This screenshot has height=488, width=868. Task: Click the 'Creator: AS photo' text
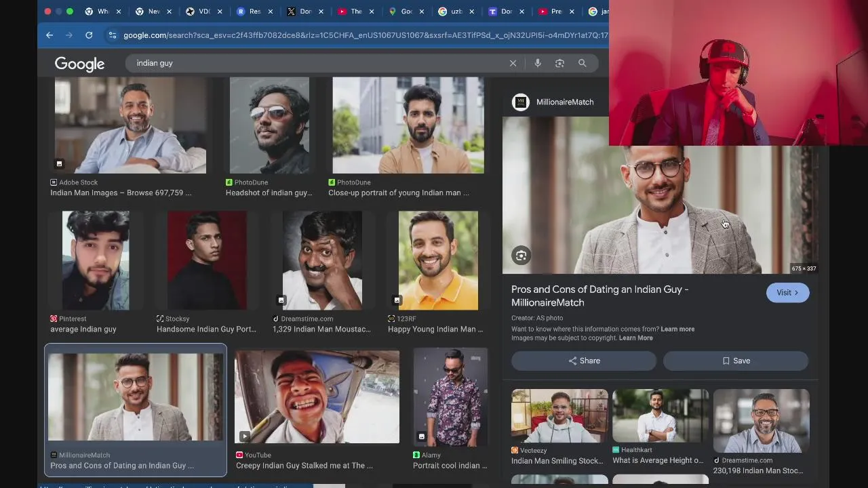537,318
